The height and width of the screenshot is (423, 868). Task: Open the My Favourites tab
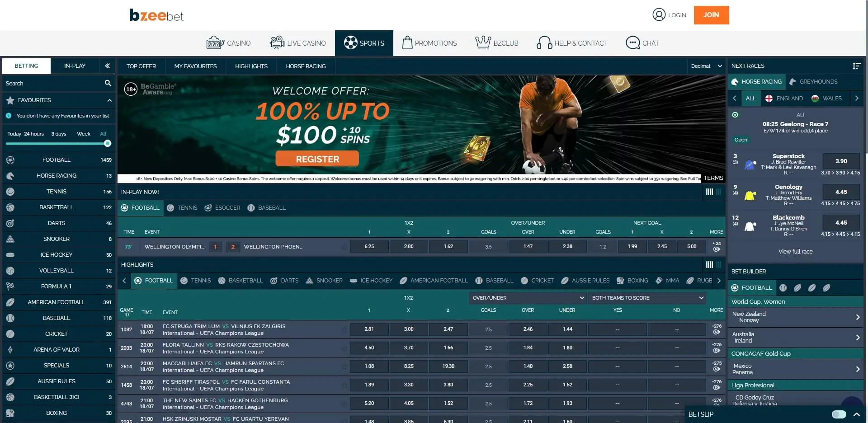pyautogui.click(x=195, y=66)
